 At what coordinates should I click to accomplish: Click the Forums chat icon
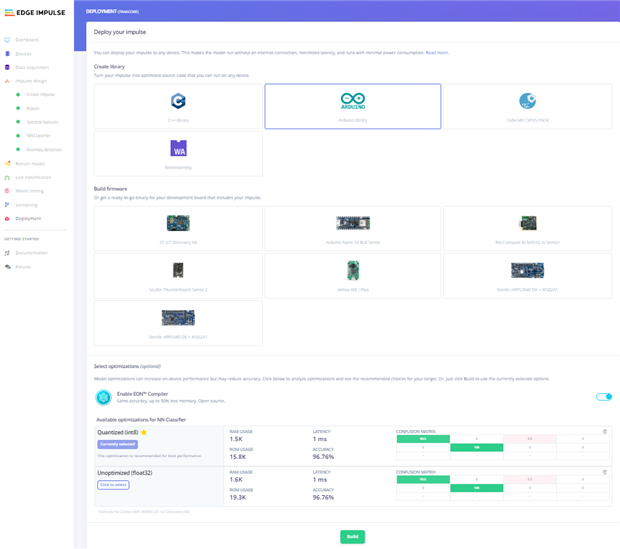(7, 267)
